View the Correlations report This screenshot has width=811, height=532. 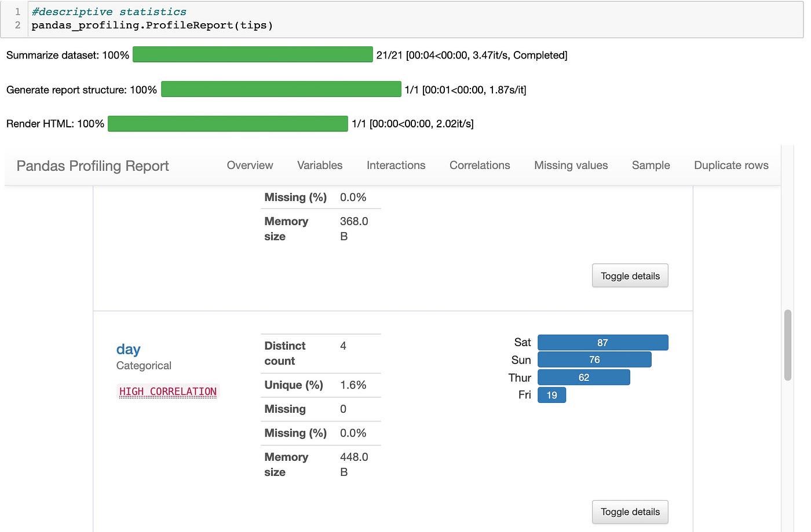point(479,166)
